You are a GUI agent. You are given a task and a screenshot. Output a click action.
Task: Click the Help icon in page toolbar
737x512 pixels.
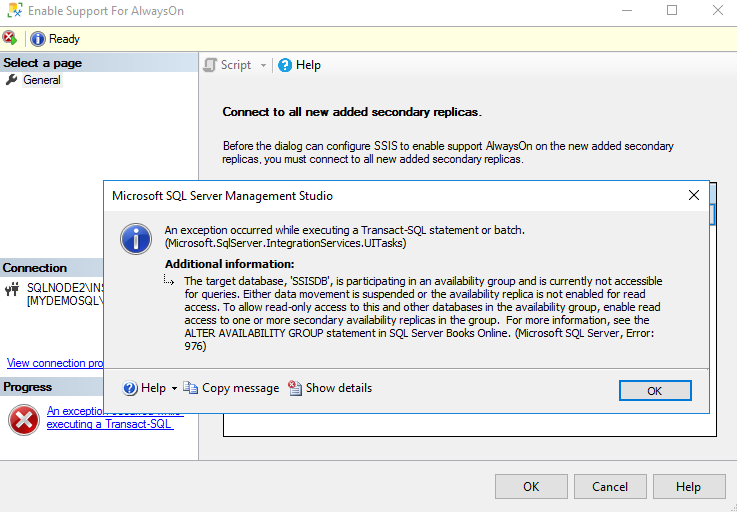pyautogui.click(x=285, y=65)
